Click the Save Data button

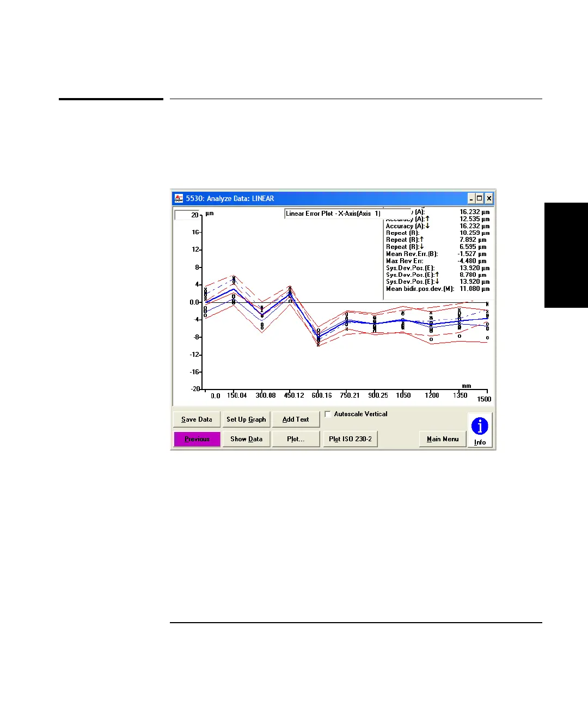197,419
